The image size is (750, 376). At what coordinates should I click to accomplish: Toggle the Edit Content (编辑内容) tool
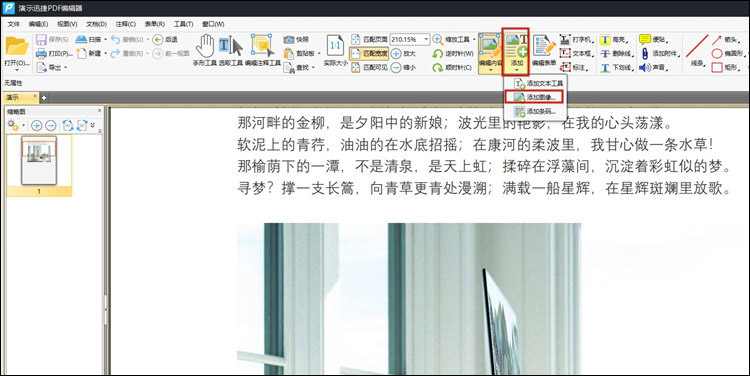(490, 53)
